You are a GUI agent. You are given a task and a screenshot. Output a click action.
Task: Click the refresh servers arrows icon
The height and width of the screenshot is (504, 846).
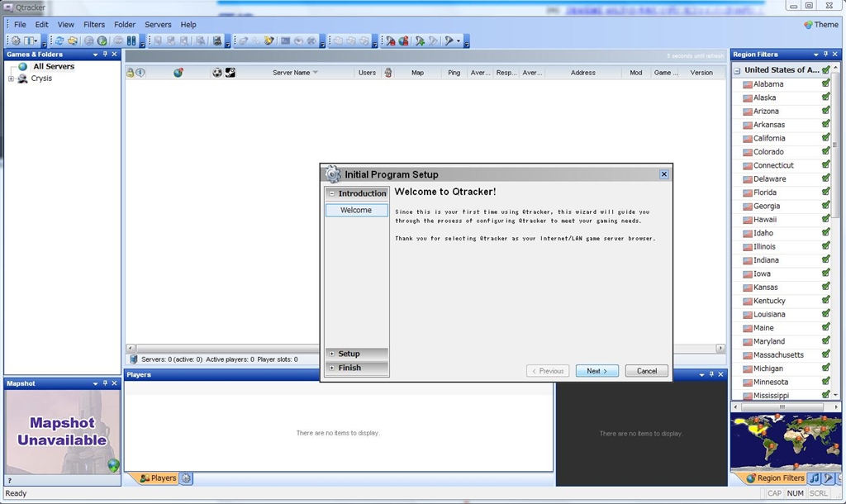59,41
